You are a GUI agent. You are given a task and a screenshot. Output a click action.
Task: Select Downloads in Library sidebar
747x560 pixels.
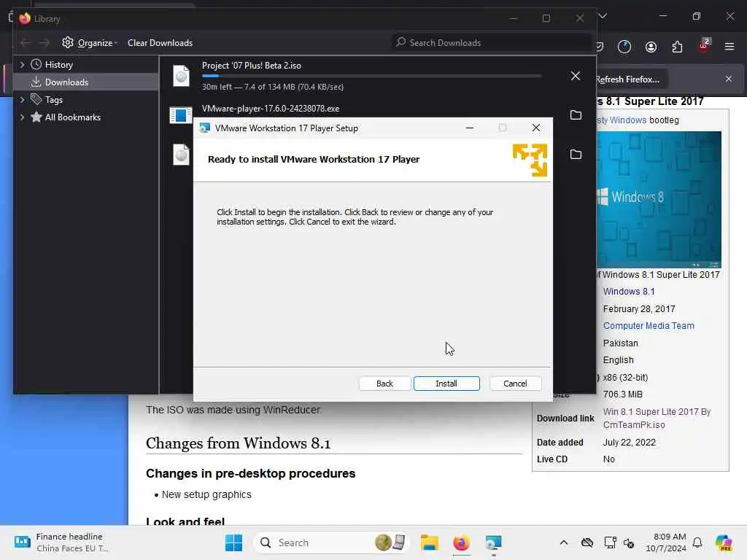click(86, 82)
